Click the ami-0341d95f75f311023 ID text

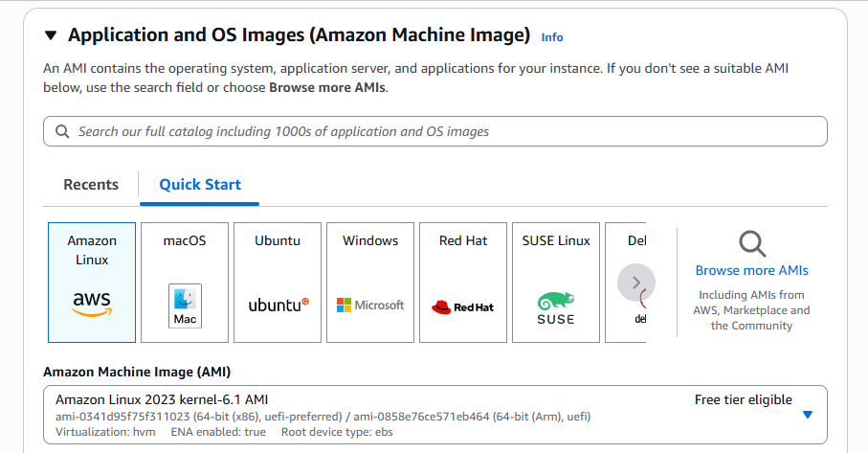coord(122,417)
